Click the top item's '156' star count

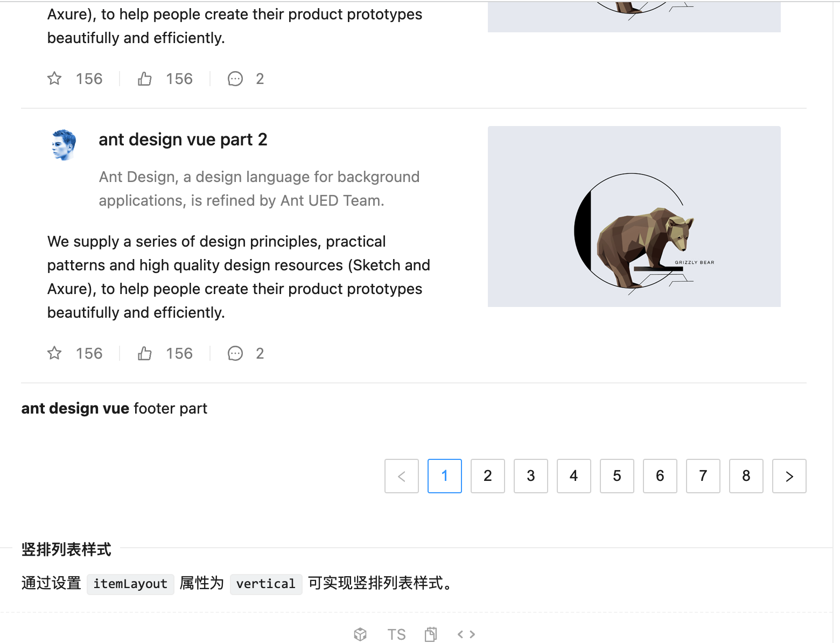click(89, 79)
